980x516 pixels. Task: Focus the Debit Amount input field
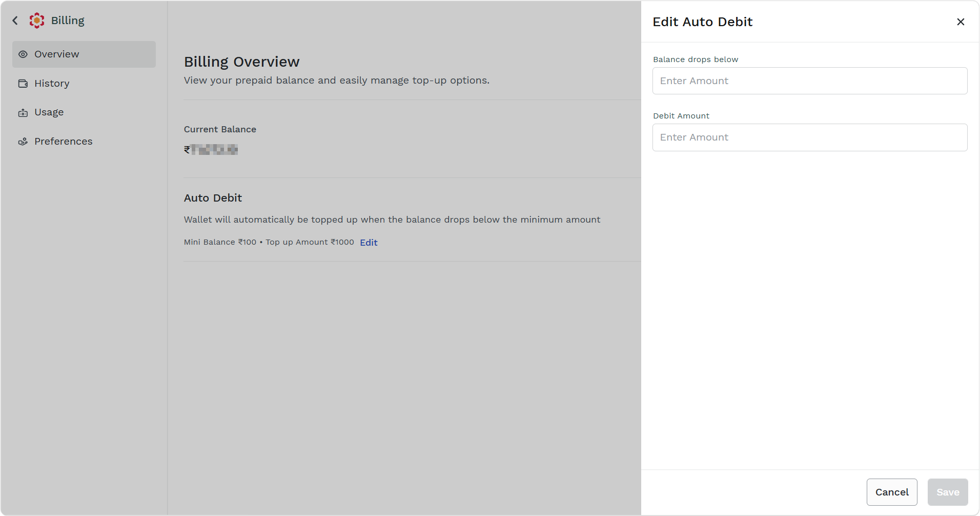pyautogui.click(x=810, y=137)
